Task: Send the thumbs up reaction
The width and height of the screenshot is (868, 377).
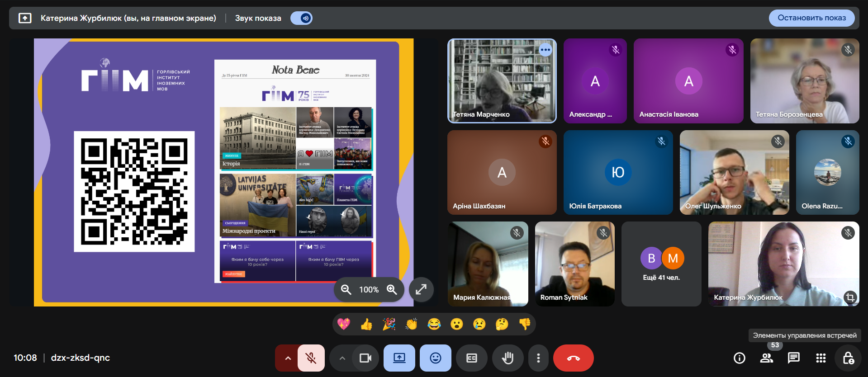Action: tap(366, 324)
